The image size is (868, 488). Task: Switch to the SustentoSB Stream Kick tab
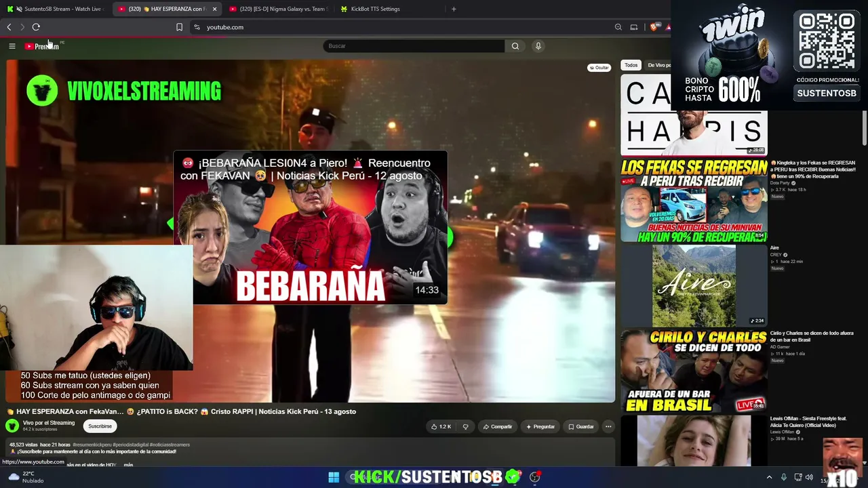pos(56,9)
